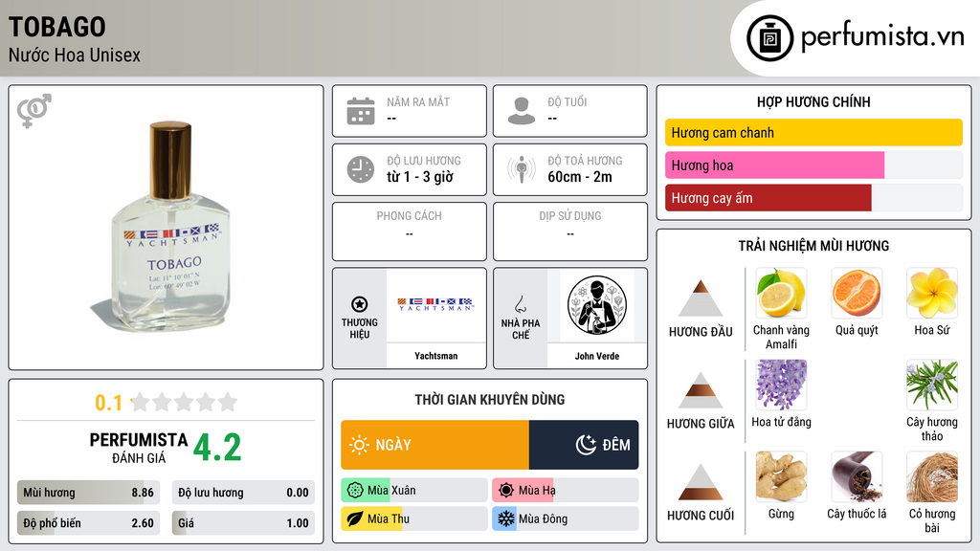This screenshot has width=980, height=551.
Task: Open the John Verde perfumer portrait
Action: [x=597, y=305]
